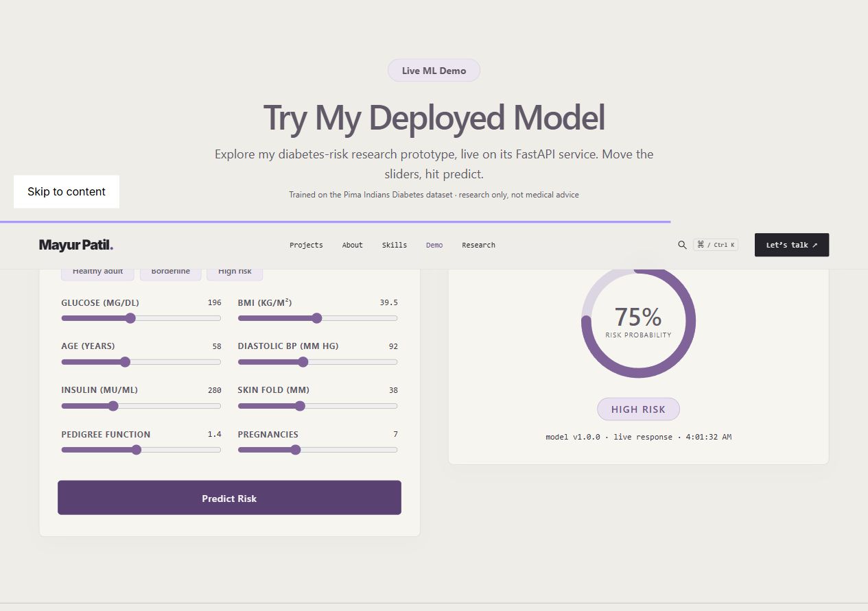The height and width of the screenshot is (611, 868).
Task: Click the model v1.0.0 live response text
Action: point(638,437)
